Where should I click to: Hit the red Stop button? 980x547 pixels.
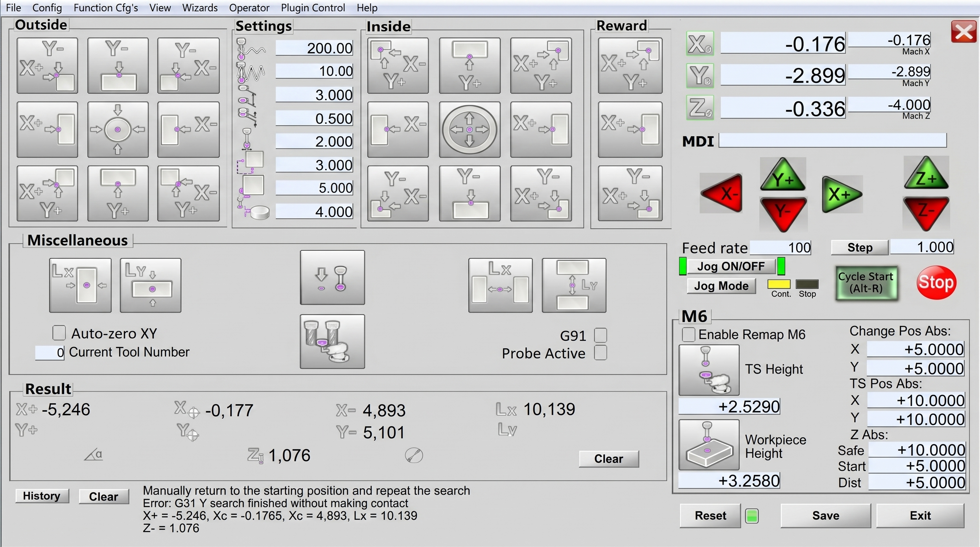pos(936,282)
